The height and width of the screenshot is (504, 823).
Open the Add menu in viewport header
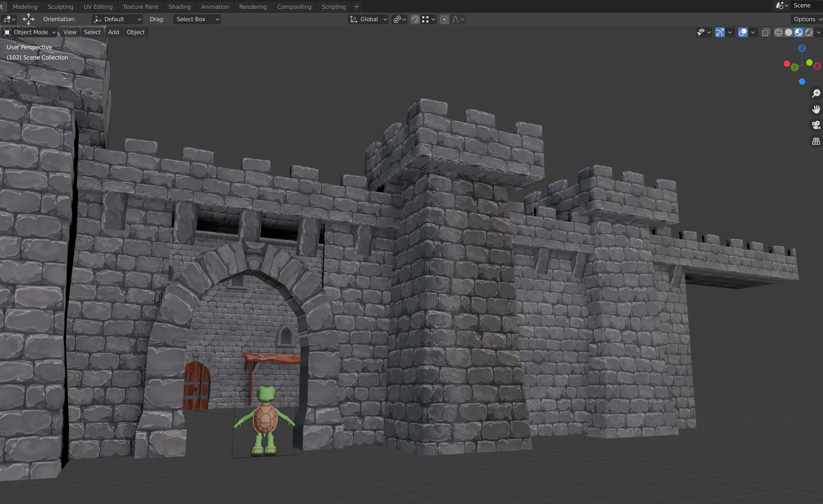114,32
